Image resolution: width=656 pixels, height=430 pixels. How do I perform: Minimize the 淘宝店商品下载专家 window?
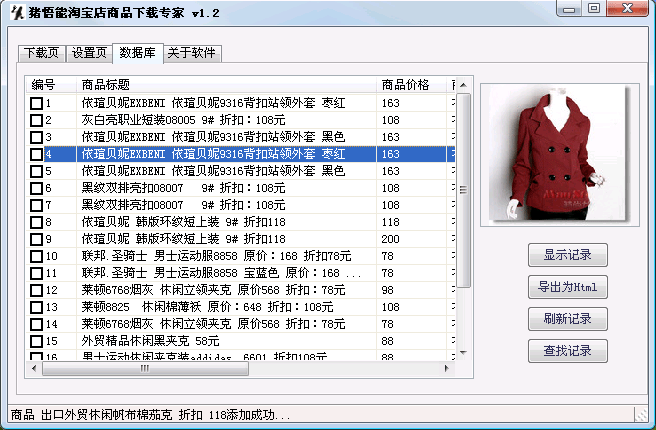(x=569, y=9)
